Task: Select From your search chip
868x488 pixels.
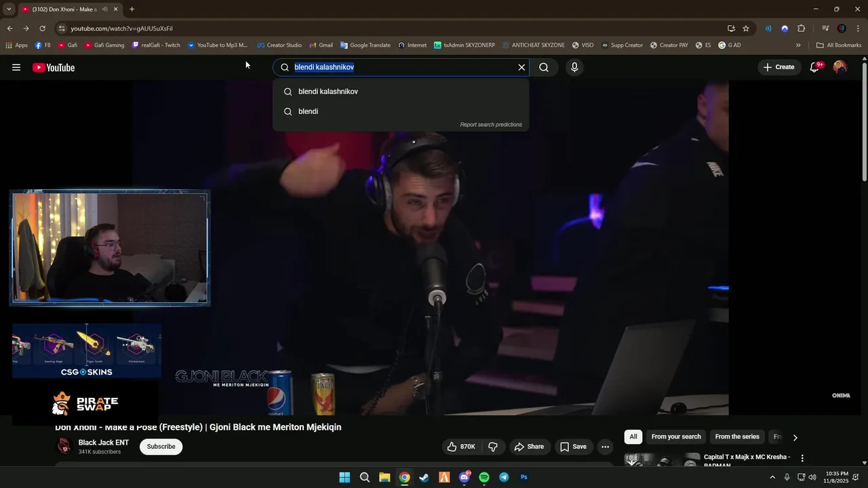Action: pos(676,437)
